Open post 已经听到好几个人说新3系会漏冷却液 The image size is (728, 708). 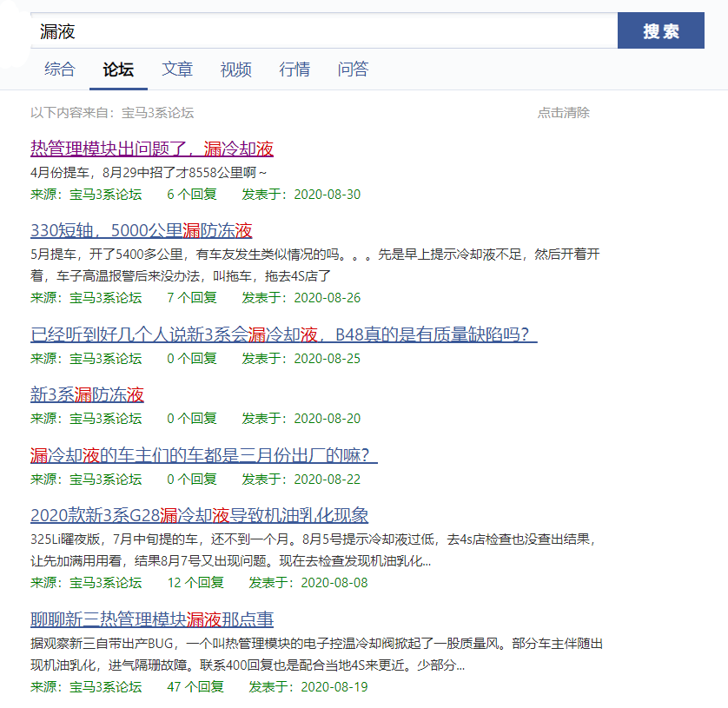click(x=284, y=334)
